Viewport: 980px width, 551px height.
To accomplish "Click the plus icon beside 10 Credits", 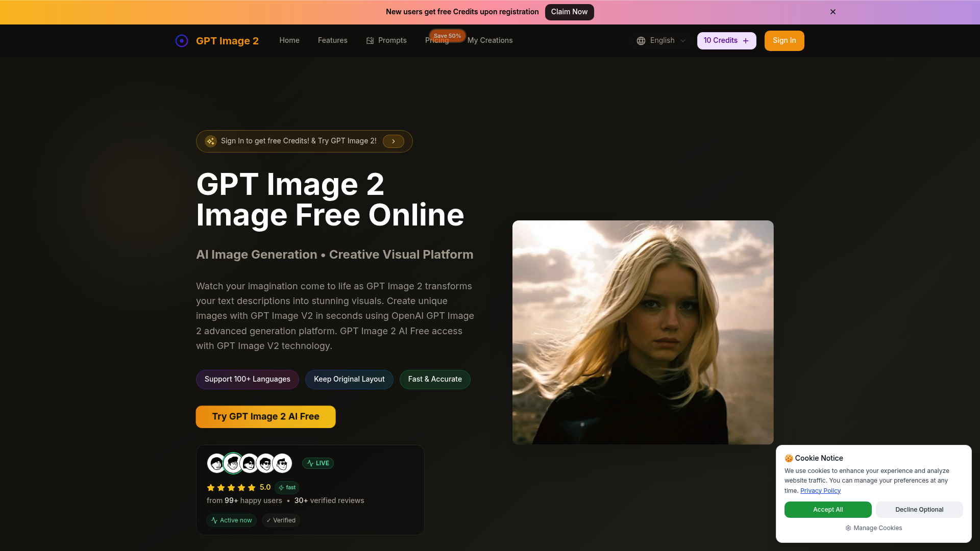I will tap(746, 40).
